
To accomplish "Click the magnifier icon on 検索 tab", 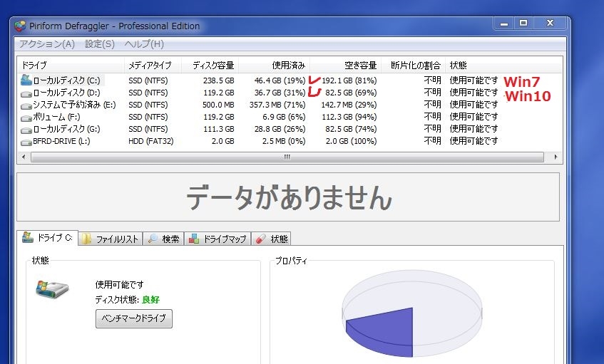I will click(x=153, y=239).
